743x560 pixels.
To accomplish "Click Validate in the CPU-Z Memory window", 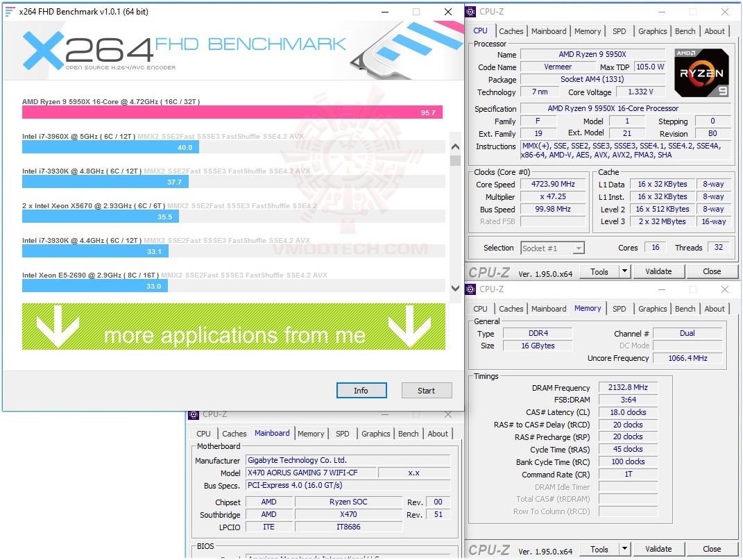I will coord(658,549).
